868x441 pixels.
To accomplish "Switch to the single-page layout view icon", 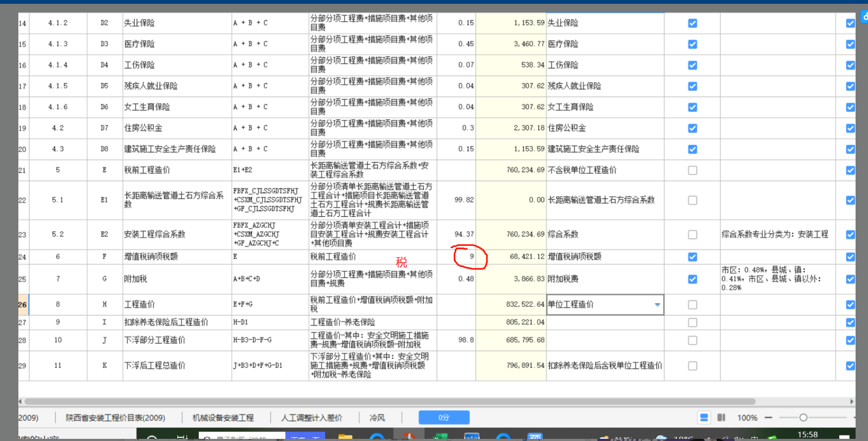I will tap(704, 417).
